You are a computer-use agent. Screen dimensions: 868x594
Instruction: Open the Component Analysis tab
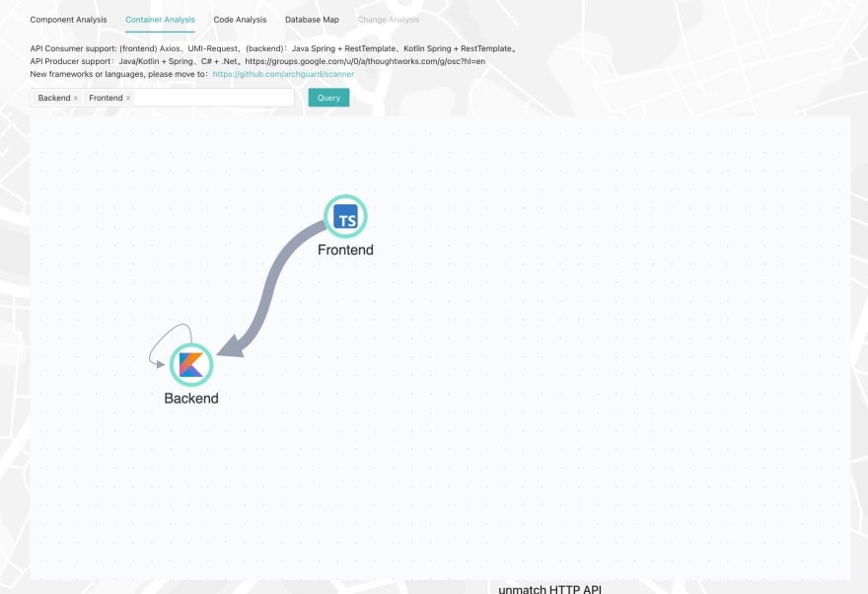[x=69, y=20]
